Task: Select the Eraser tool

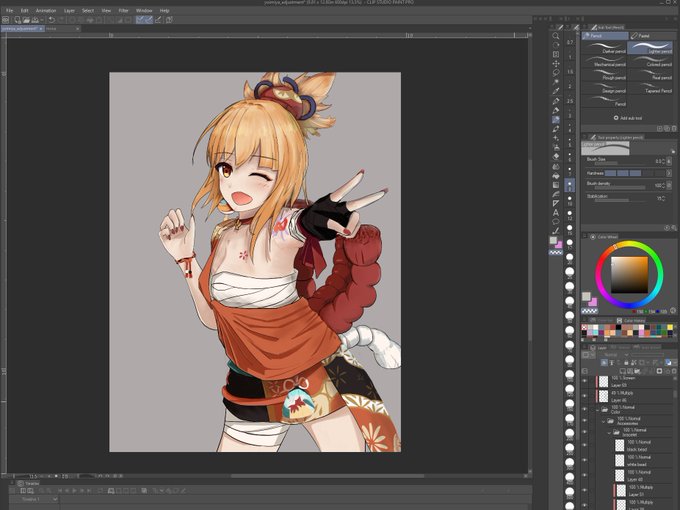Action: [x=556, y=157]
